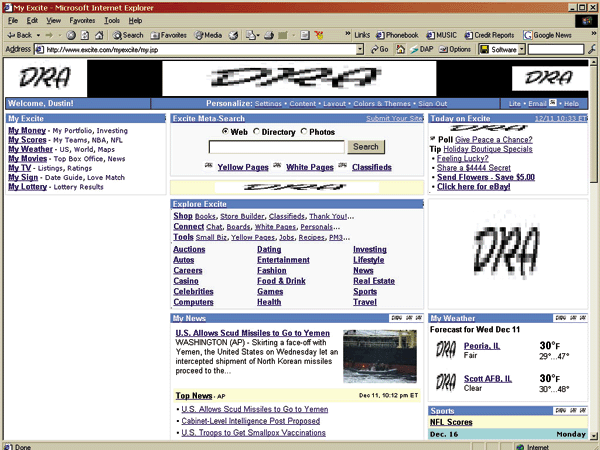Select the Web search radio button
600x450 pixels.
click(x=225, y=131)
